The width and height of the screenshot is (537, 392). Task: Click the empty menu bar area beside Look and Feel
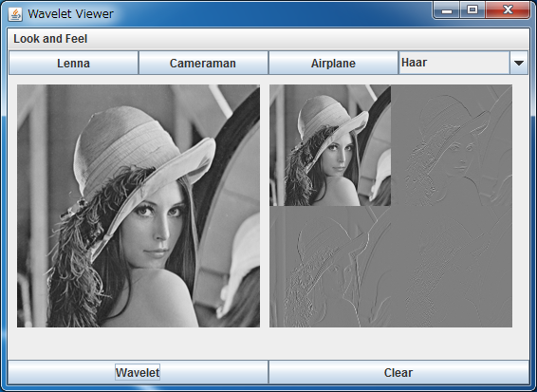point(308,39)
